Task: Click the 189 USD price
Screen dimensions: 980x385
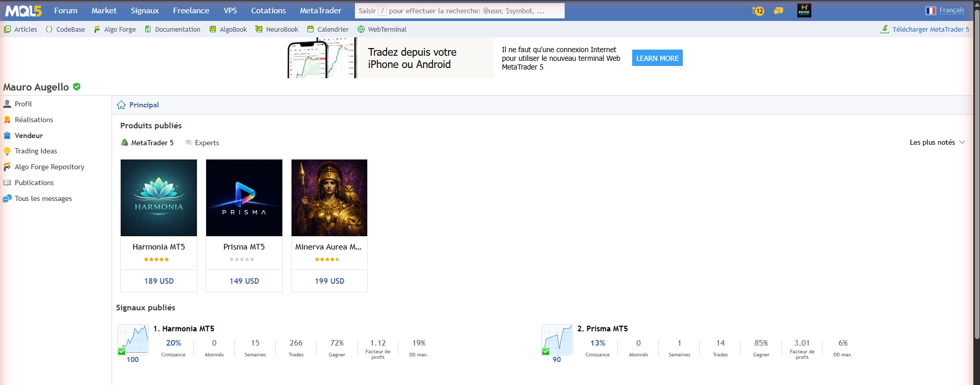Action: point(159,281)
